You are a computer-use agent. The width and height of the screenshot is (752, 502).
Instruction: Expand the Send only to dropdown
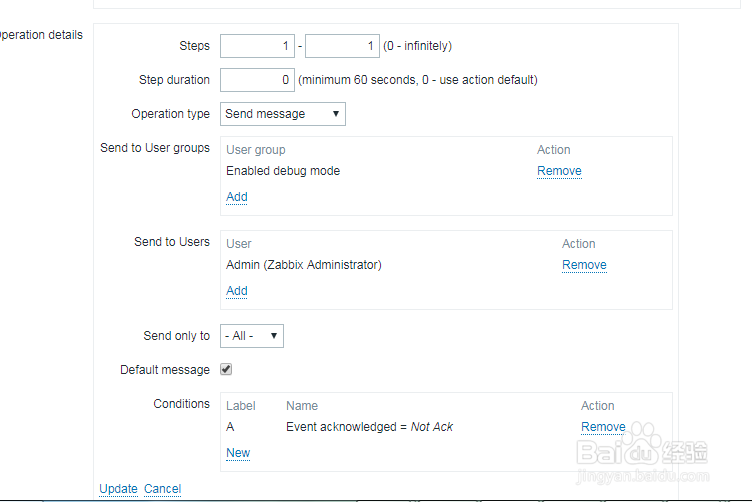tap(252, 336)
